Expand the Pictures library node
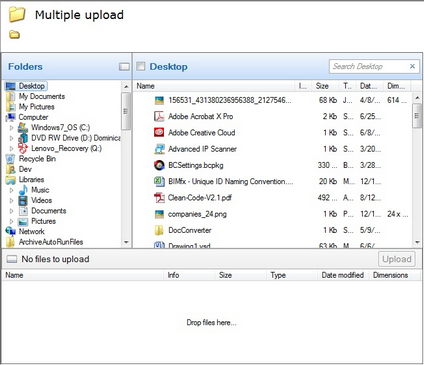The height and width of the screenshot is (365, 424). pyautogui.click(x=12, y=221)
